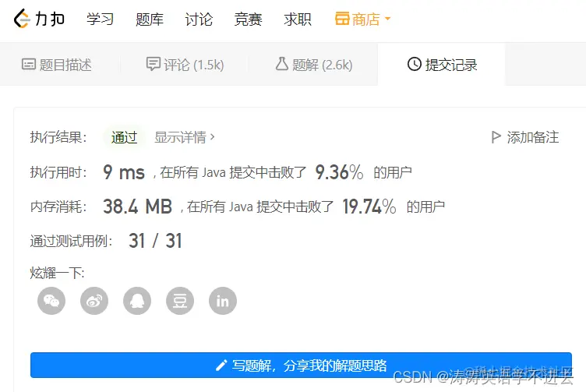
Task: Open the 竞赛 page
Action: point(248,19)
